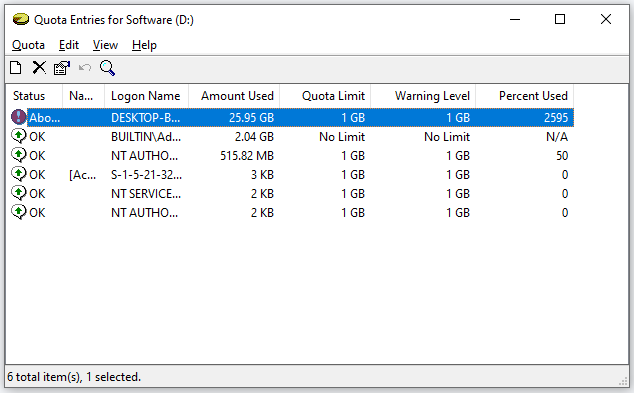Click the 25.95 GB amount used cell
634x393 pixels.
(x=251, y=118)
